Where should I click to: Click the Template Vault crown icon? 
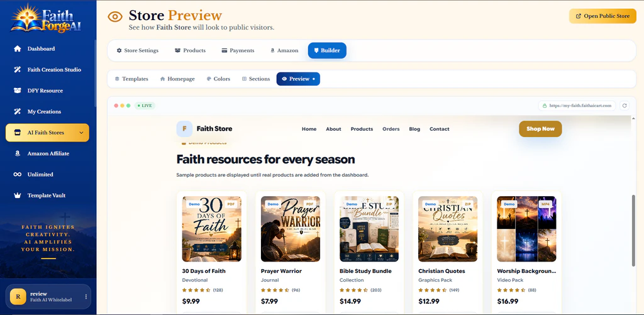tap(17, 196)
